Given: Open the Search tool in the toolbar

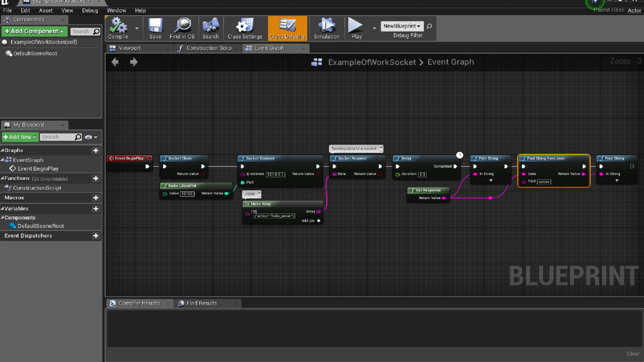Looking at the screenshot, I should coord(210,28).
